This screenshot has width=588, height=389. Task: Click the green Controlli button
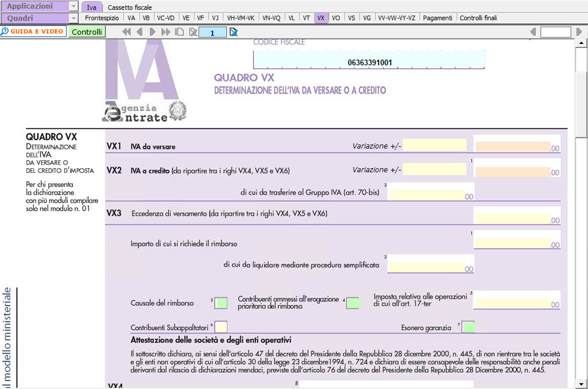click(87, 32)
